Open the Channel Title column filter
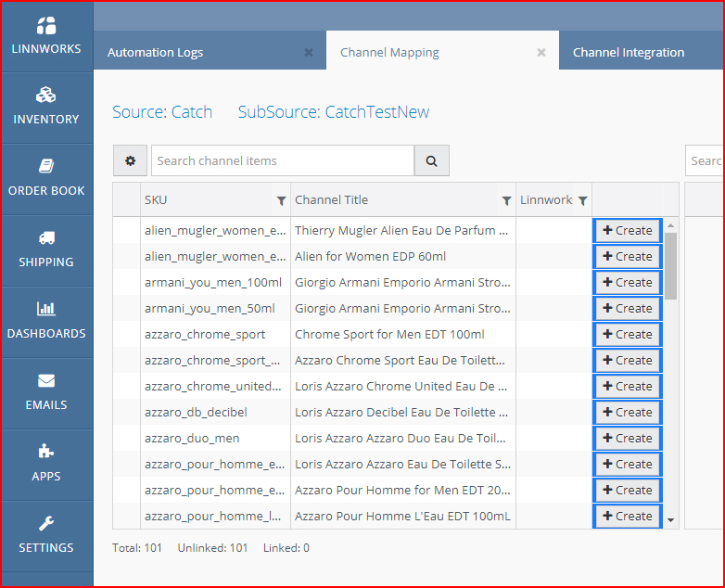 tap(507, 200)
